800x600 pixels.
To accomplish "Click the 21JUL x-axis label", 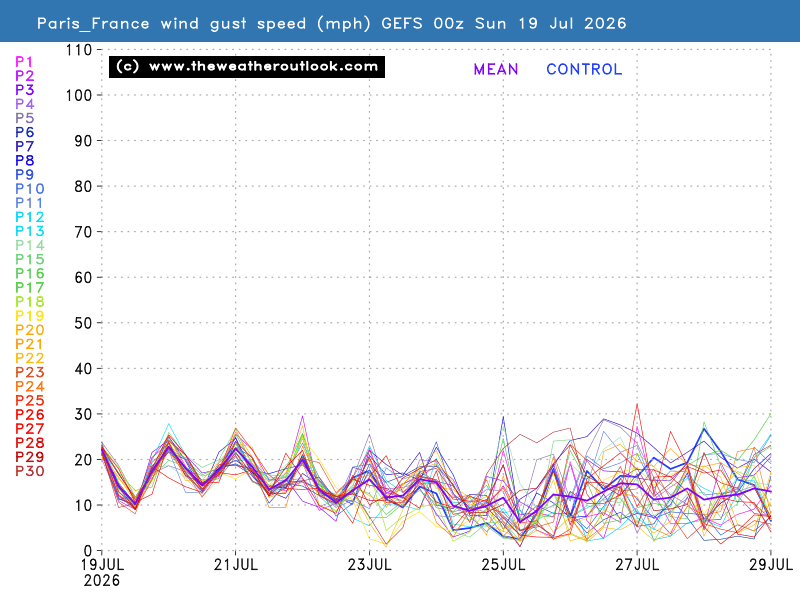I will coord(236,565).
